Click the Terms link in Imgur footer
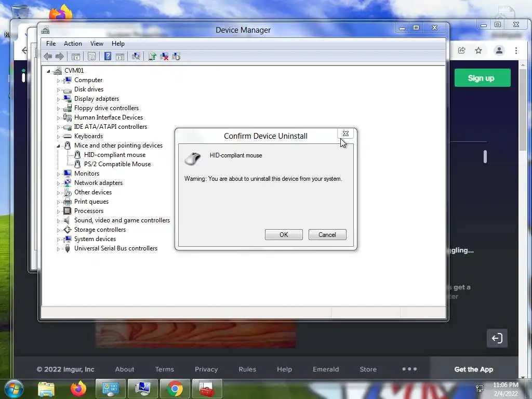Viewport: 532px width, 399px height. [x=165, y=369]
